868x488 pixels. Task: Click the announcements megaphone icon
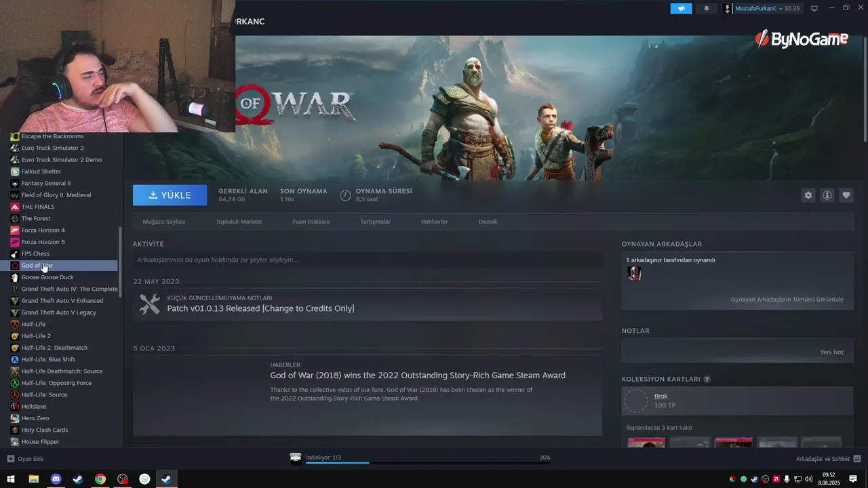click(x=681, y=8)
